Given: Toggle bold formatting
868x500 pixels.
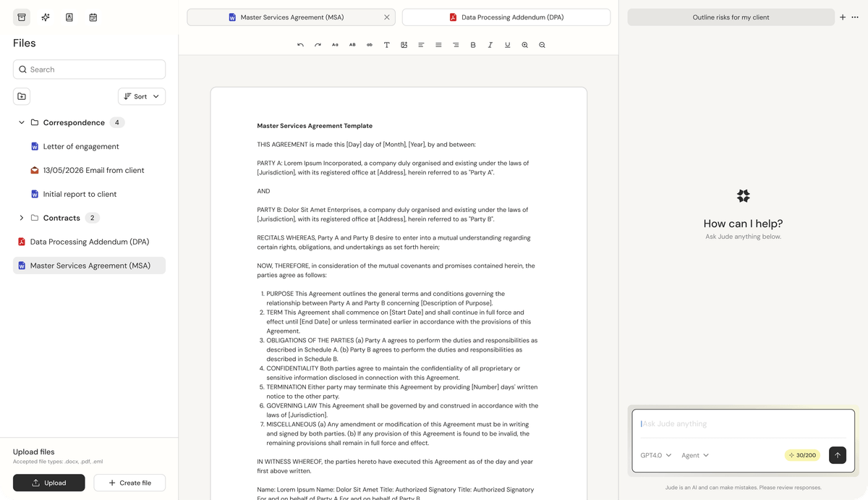Looking at the screenshot, I should [473, 45].
